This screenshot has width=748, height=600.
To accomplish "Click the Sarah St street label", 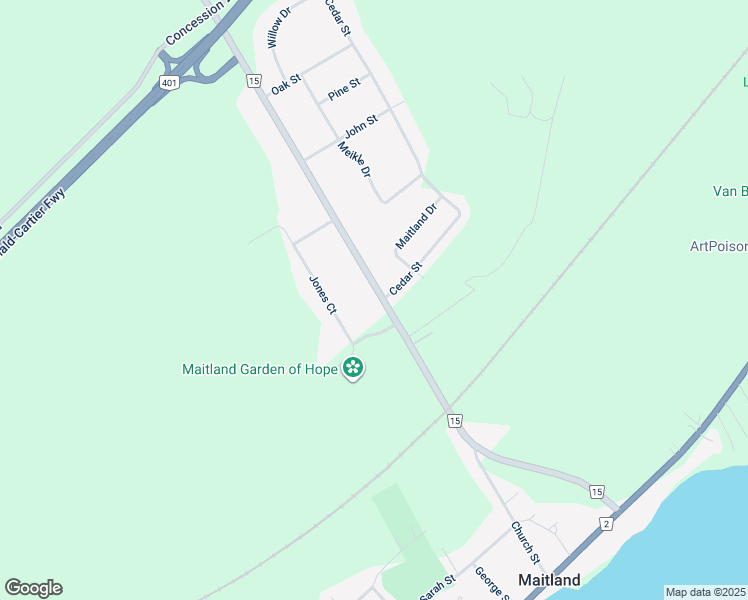I will pyautogui.click(x=437, y=587).
